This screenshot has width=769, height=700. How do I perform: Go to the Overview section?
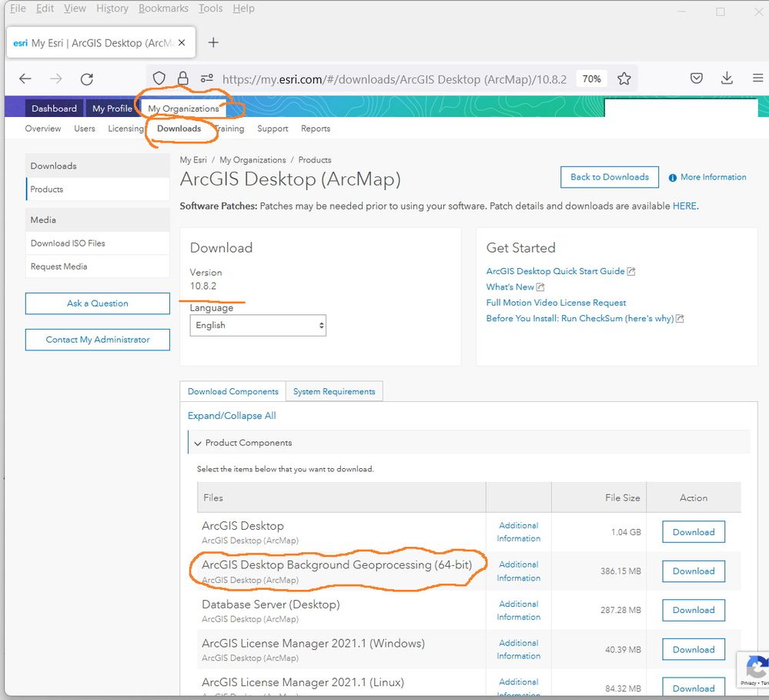click(43, 129)
